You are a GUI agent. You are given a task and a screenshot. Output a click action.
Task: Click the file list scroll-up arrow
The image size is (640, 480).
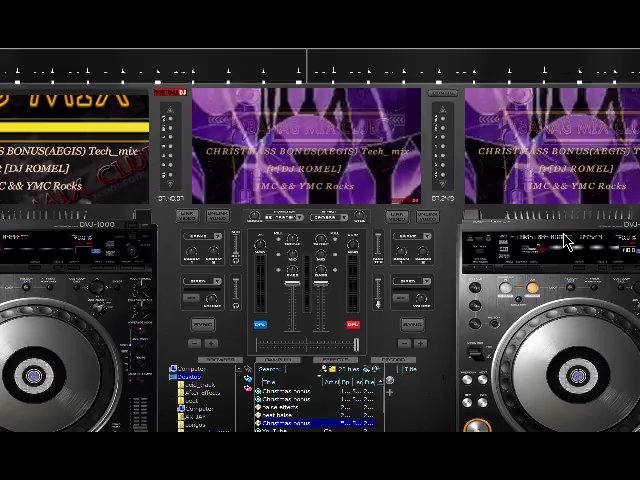click(x=380, y=382)
